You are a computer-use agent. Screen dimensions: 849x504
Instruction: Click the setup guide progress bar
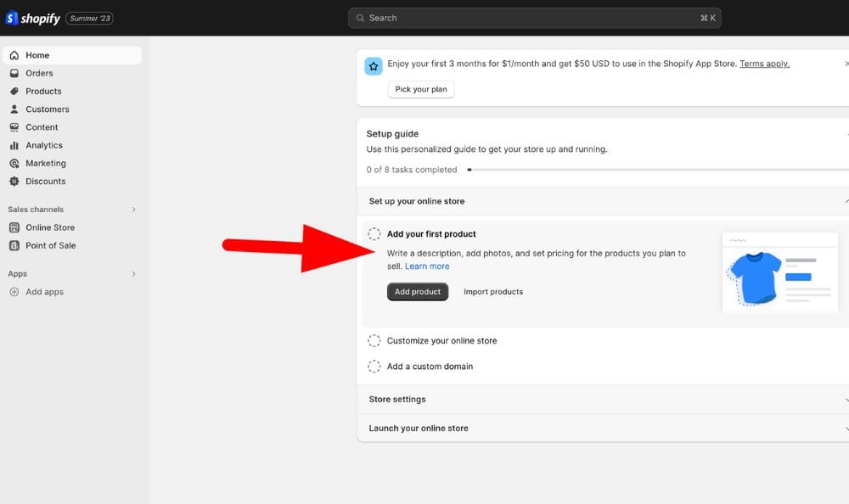coord(654,170)
